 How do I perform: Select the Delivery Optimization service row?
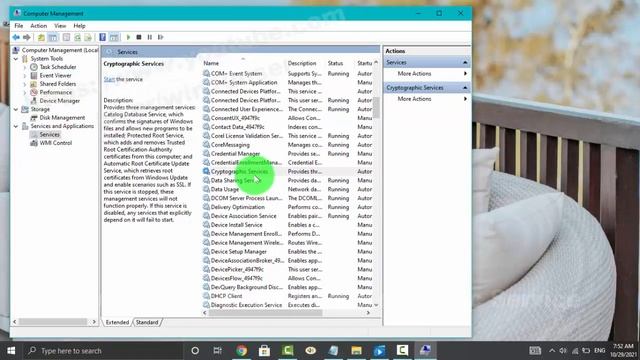coord(288,207)
